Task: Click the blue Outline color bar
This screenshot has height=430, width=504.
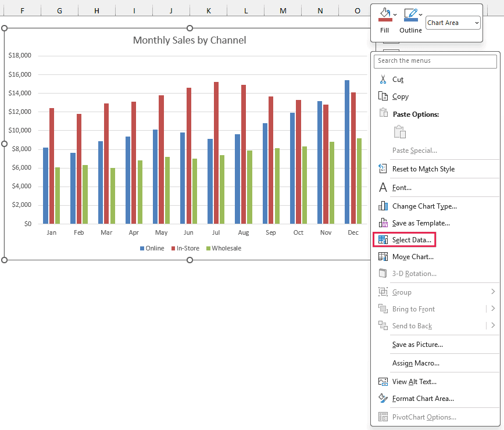Action: 410,20
